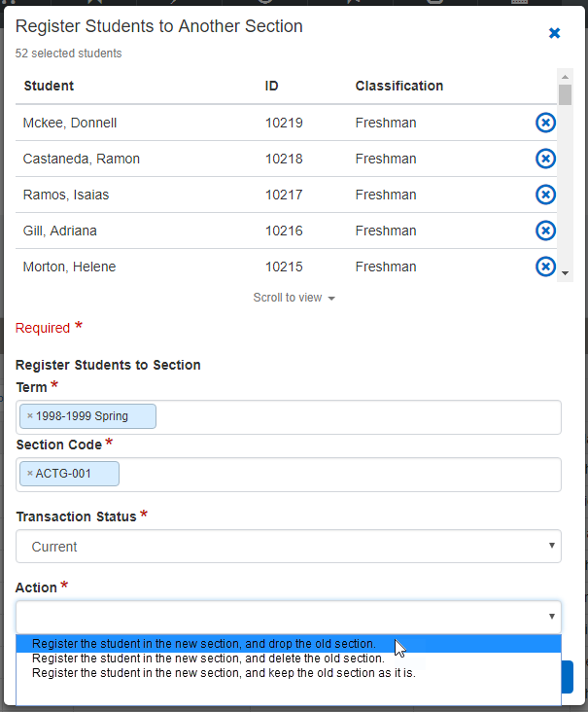Remove Gill, Adriana from selected students
This screenshot has width=588, height=712.
[x=545, y=231]
